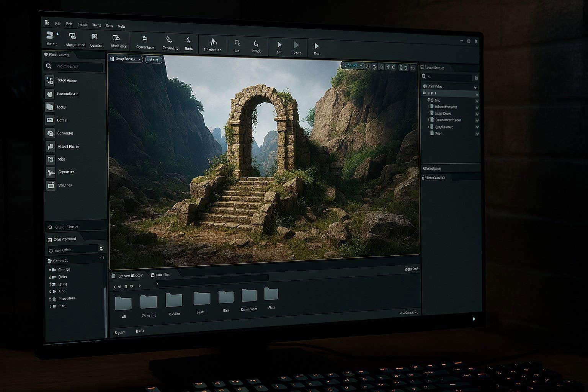Screen dimensions: 588x392
Task: Click the Content toolbar icon
Action: [95, 38]
